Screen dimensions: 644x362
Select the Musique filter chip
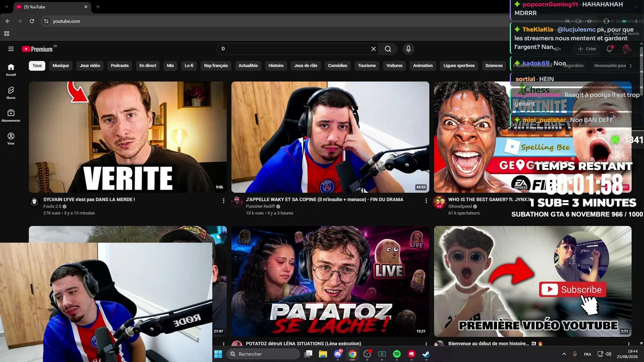61,65
